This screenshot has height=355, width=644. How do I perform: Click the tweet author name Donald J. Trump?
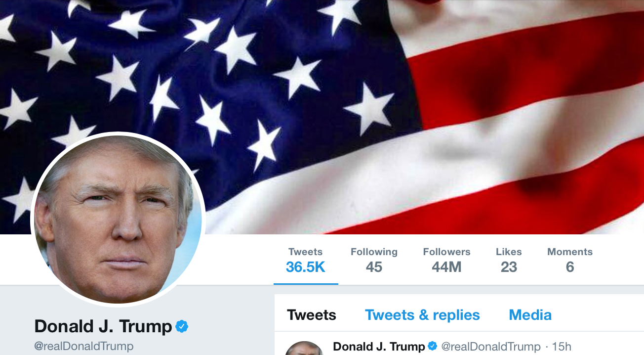click(x=379, y=347)
